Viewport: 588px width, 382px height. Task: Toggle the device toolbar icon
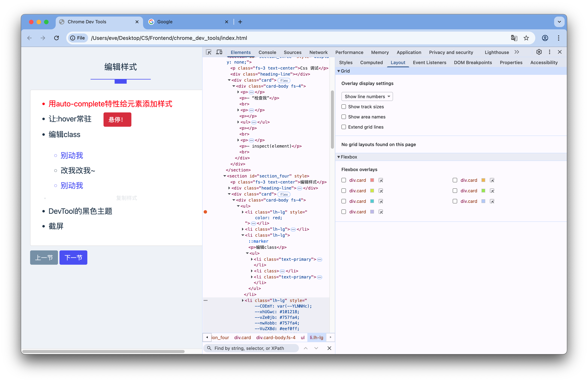tap(219, 52)
